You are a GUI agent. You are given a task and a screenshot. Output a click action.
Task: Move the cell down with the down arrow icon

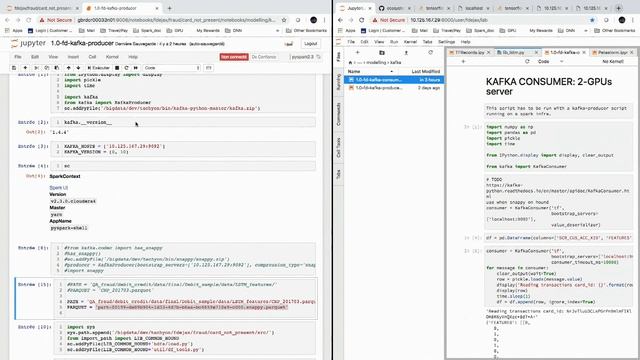[78, 68]
